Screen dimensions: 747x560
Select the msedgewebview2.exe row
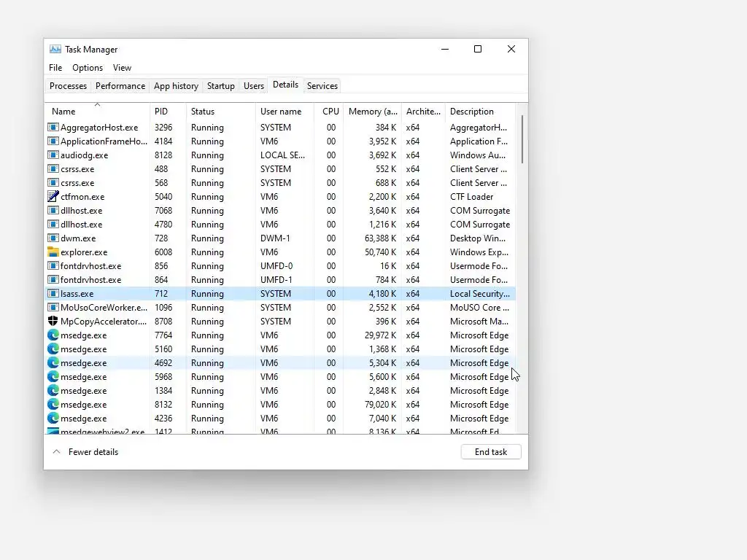pos(280,431)
